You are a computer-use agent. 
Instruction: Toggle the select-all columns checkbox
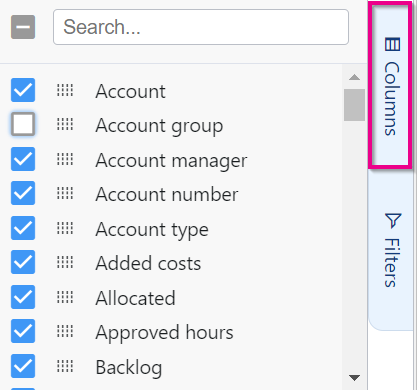(23, 27)
